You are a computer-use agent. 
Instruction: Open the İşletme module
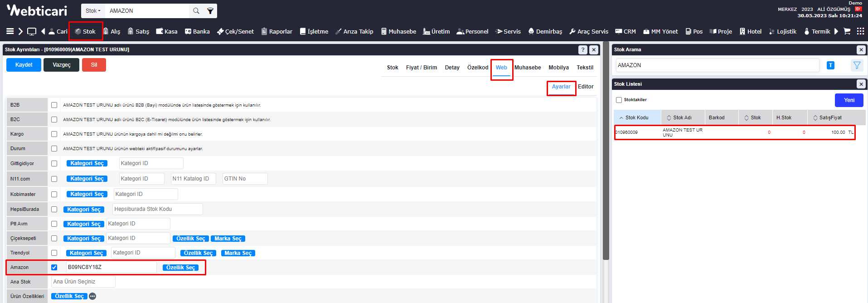coord(314,31)
